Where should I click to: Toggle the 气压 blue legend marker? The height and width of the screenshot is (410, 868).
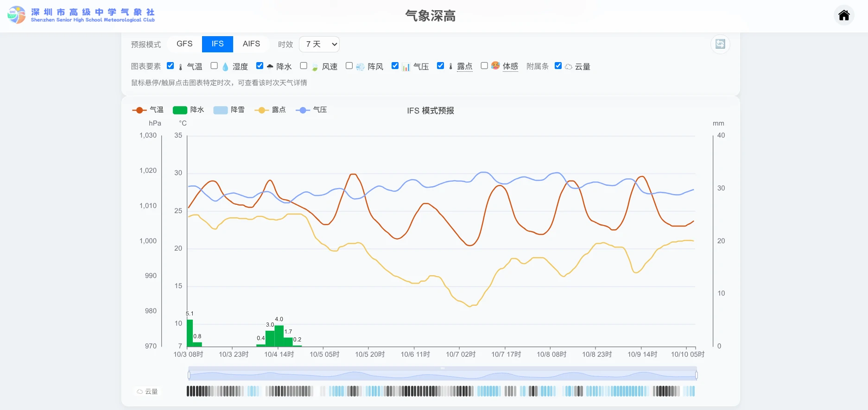(303, 110)
